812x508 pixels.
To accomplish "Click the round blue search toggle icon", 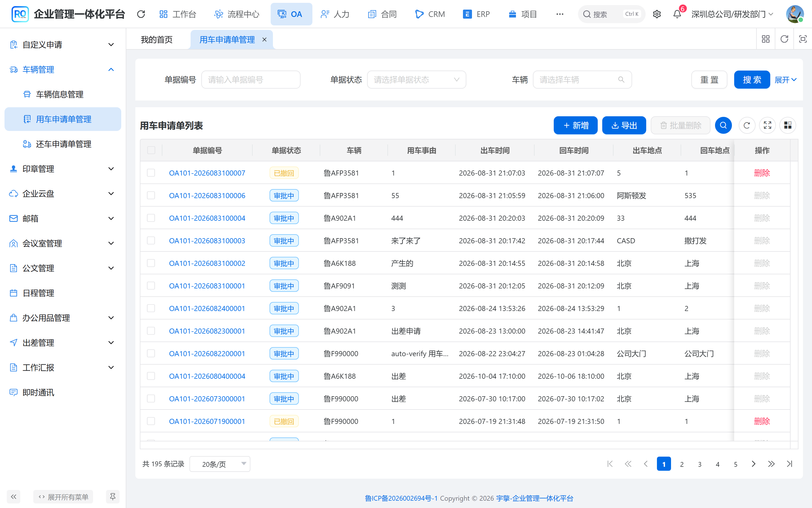I will tap(723, 125).
